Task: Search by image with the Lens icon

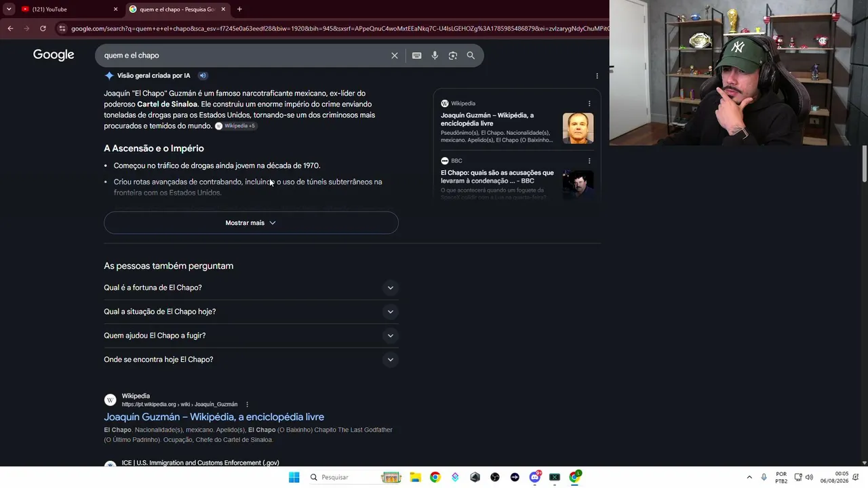Action: tap(453, 56)
